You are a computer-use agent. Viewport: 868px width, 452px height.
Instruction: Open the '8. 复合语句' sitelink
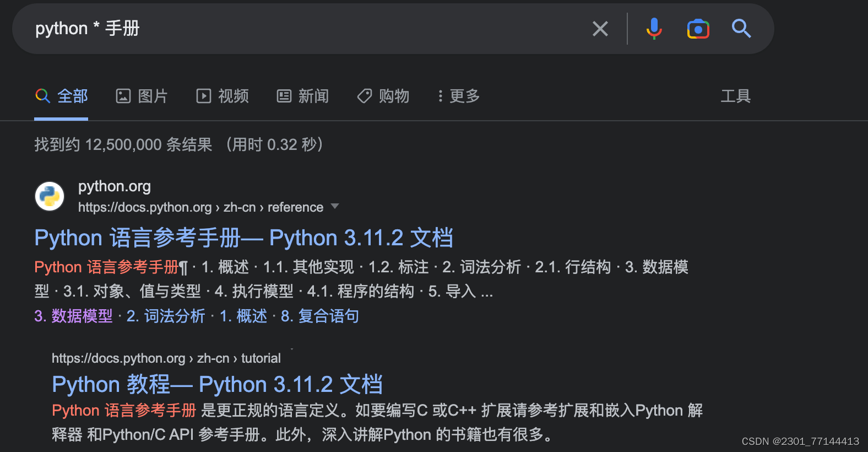320,316
